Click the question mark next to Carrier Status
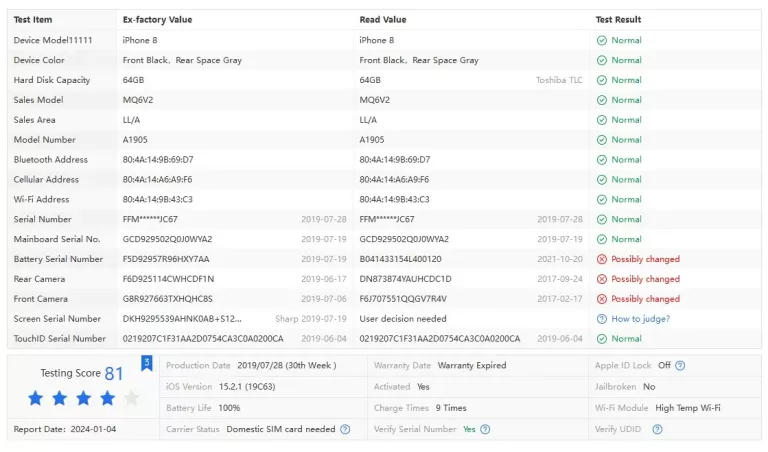768x452 pixels. (345, 429)
